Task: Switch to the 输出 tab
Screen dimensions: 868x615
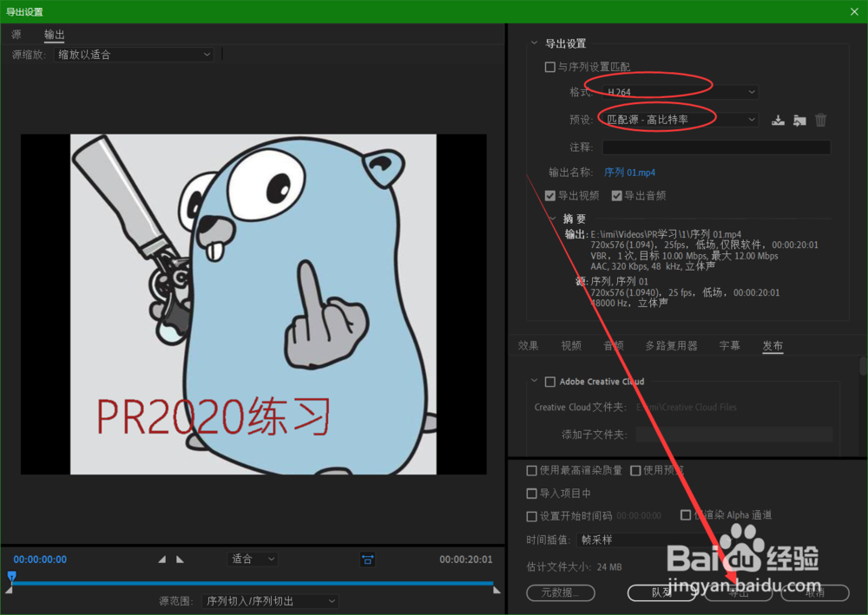Action: click(x=54, y=35)
